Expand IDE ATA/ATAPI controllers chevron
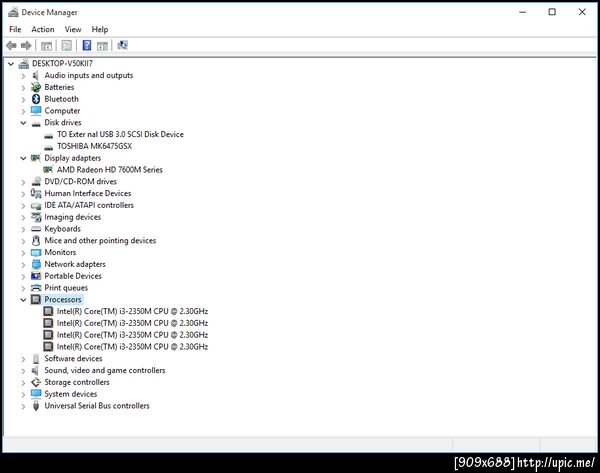This screenshot has height=473, width=600. tap(23, 206)
